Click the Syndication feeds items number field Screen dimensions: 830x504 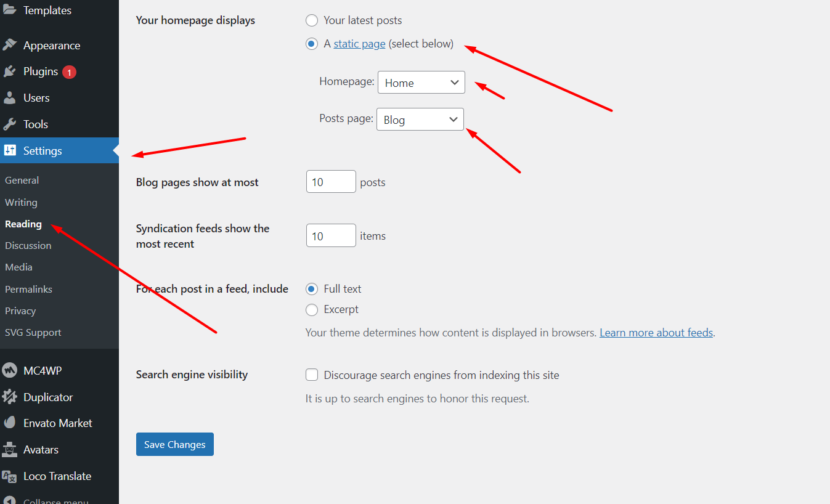point(331,235)
